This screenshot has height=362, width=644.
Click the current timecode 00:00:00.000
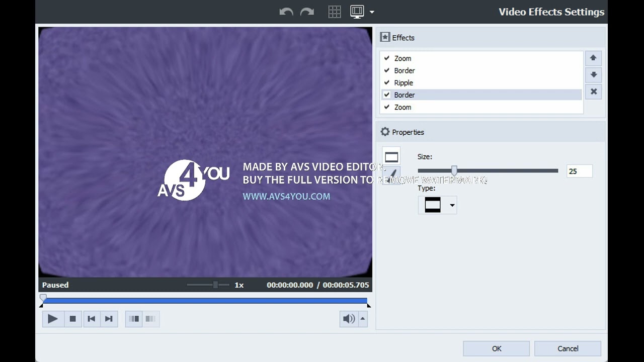[x=290, y=285]
